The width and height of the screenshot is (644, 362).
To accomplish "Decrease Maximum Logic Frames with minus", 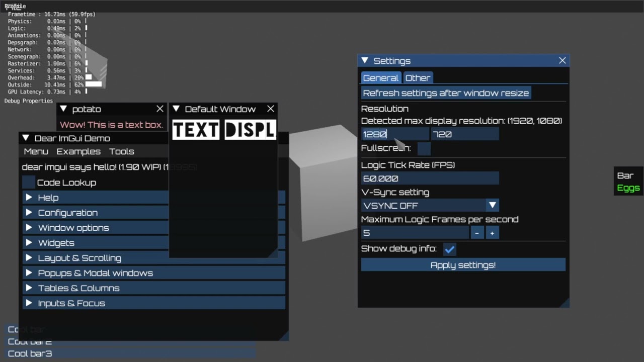I will coord(477,233).
